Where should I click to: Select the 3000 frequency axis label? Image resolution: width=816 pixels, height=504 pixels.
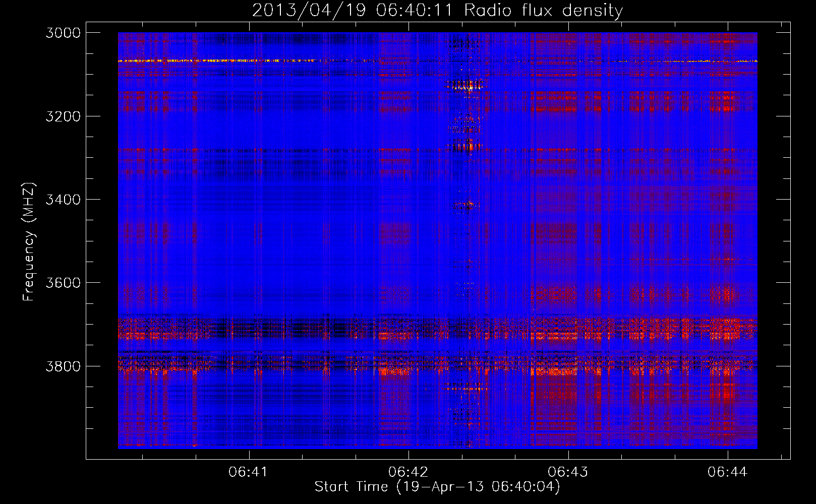[x=63, y=33]
